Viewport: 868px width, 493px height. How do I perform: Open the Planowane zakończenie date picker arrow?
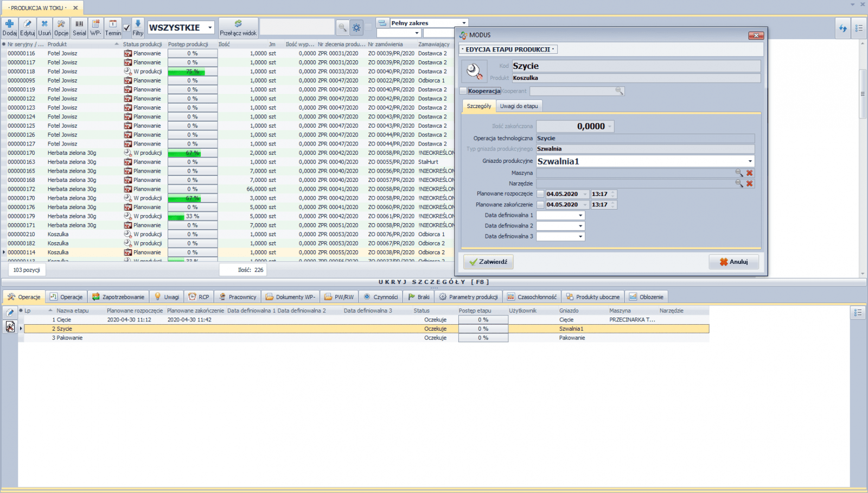pyautogui.click(x=585, y=205)
